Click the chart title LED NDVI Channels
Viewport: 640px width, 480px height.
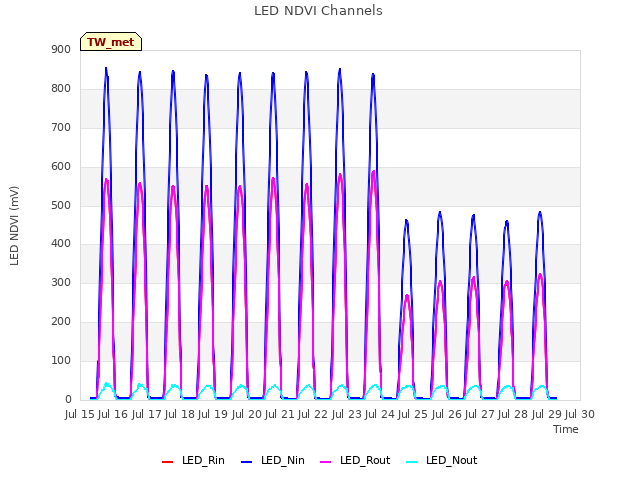click(x=318, y=11)
